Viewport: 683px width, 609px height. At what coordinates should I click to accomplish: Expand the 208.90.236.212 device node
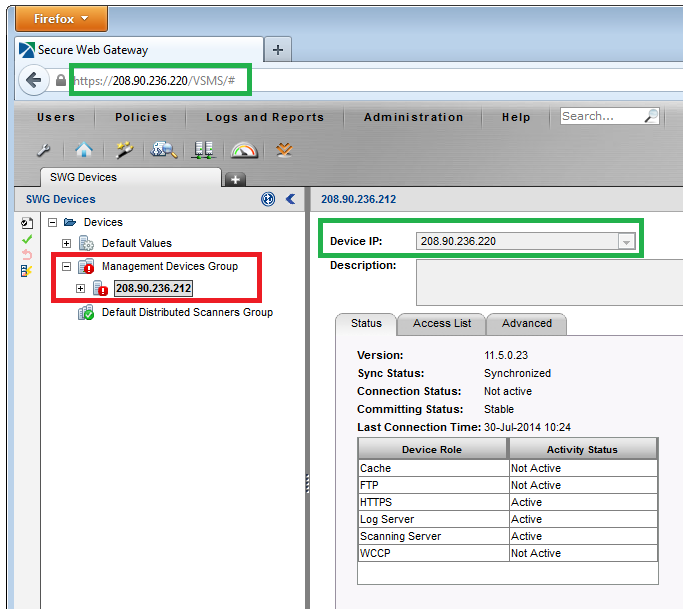click(82, 289)
